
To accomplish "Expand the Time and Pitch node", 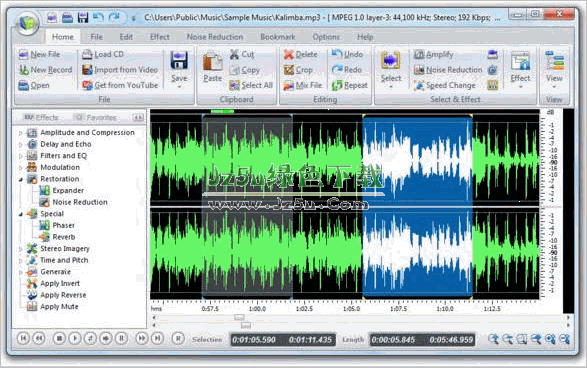I will pos(21,260).
